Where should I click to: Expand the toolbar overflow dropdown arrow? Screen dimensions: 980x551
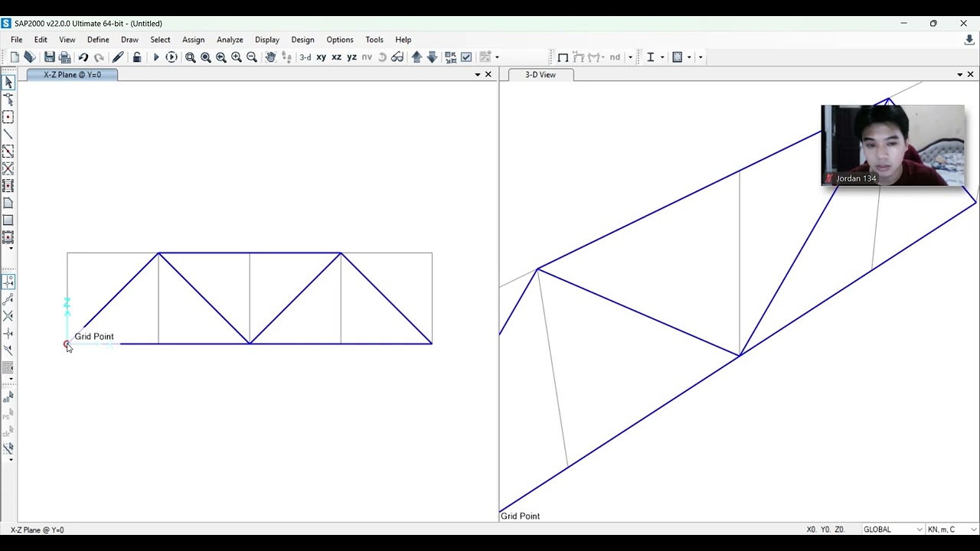tap(700, 57)
